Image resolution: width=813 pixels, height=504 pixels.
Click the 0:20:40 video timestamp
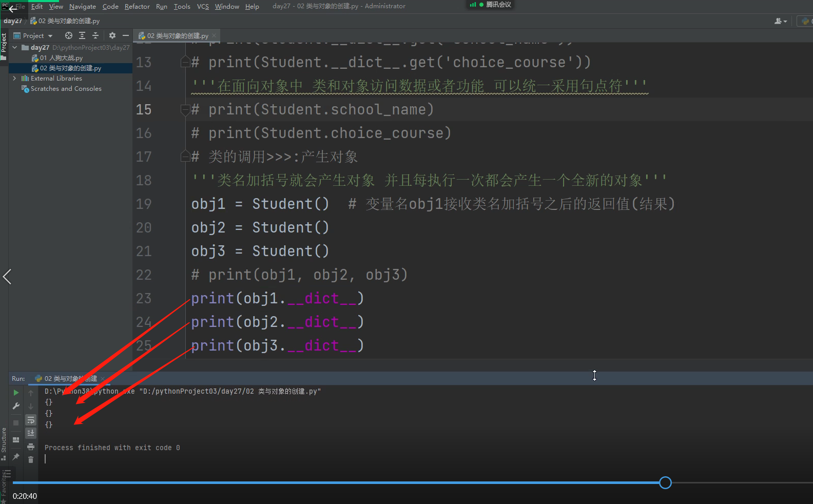click(25, 496)
